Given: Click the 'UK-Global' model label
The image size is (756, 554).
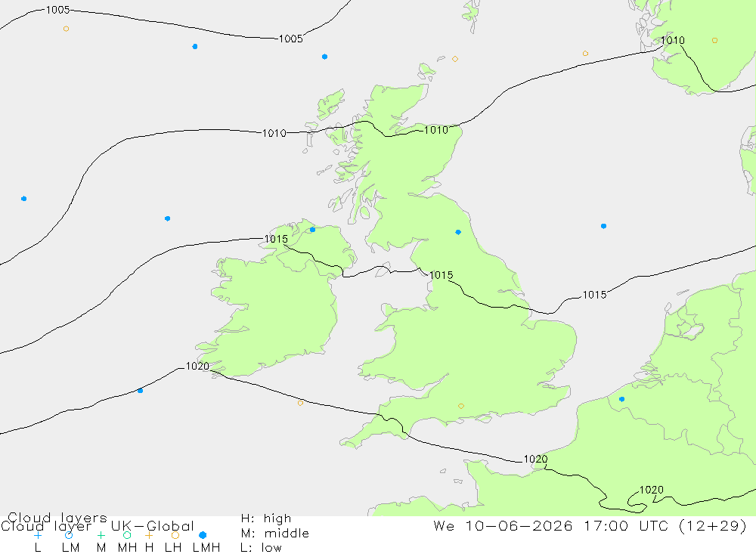Looking at the screenshot, I should (153, 526).
